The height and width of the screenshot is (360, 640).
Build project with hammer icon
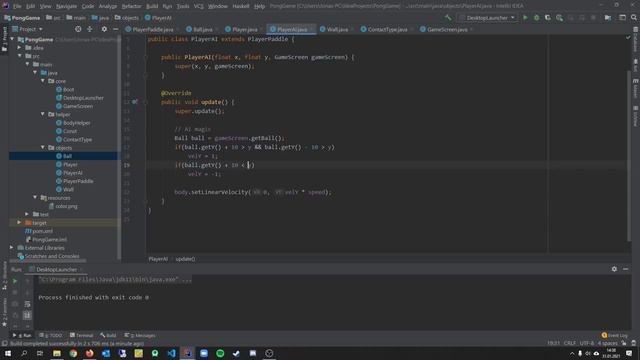[448, 18]
